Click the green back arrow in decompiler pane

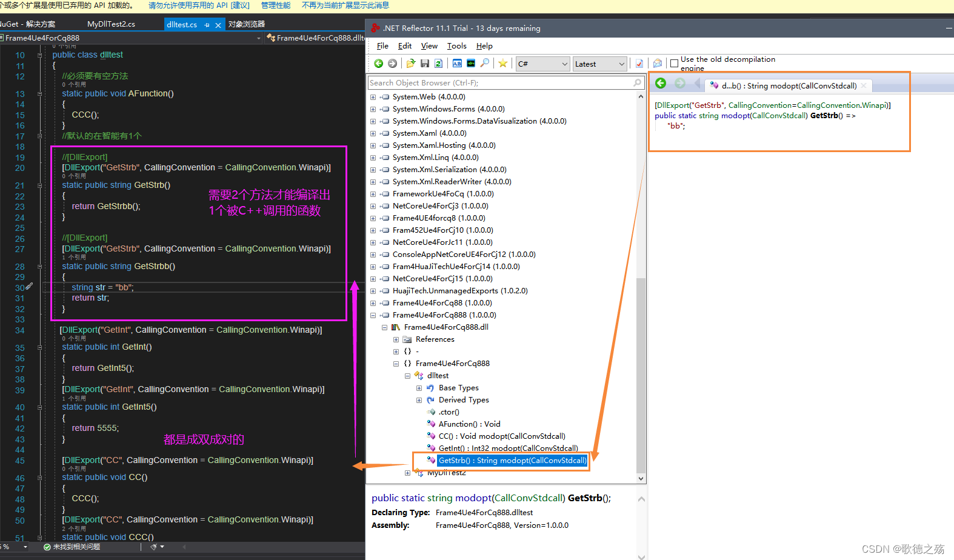[x=661, y=84]
